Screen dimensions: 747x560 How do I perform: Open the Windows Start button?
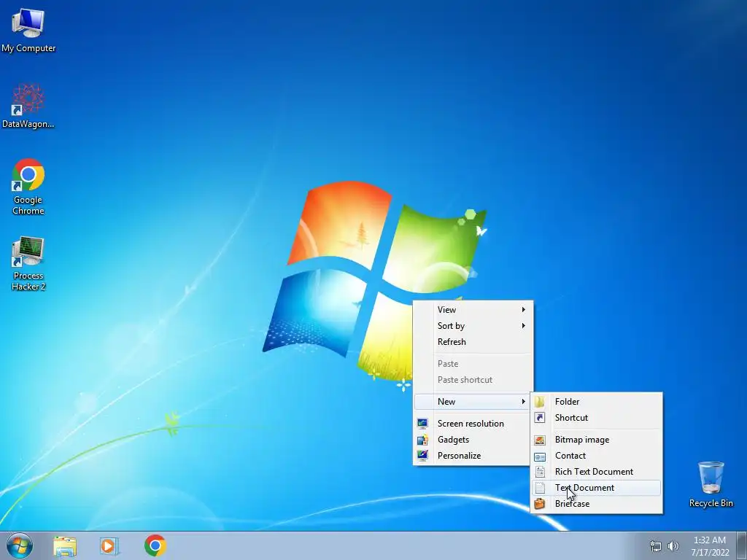coord(20,545)
